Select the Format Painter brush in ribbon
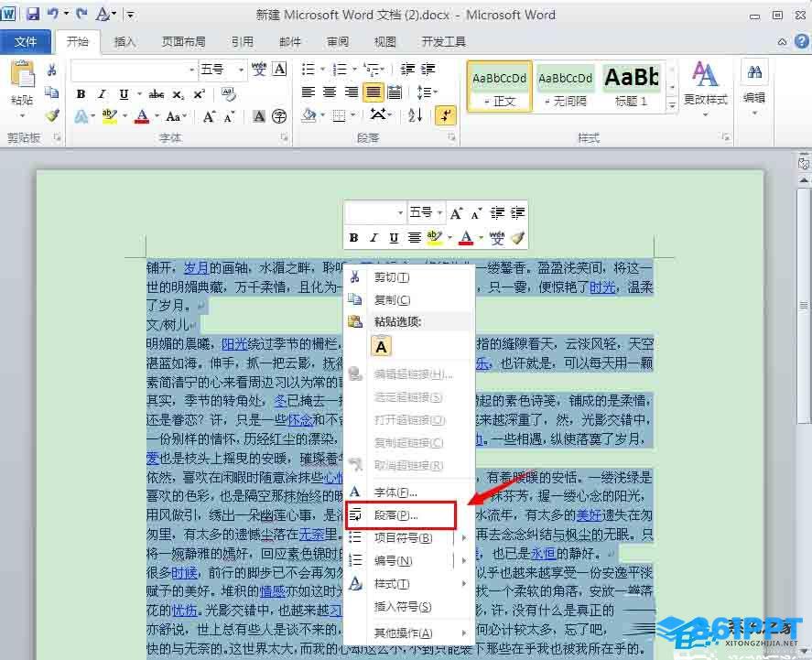 52,115
